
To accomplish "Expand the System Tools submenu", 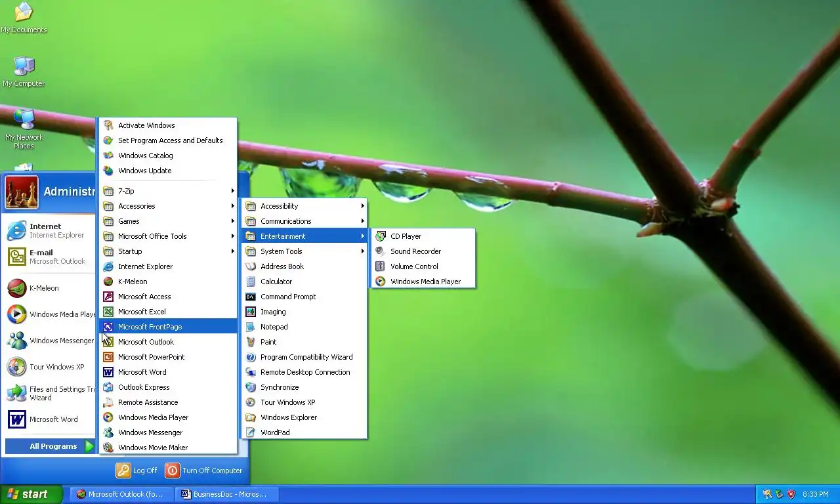I will tap(304, 251).
